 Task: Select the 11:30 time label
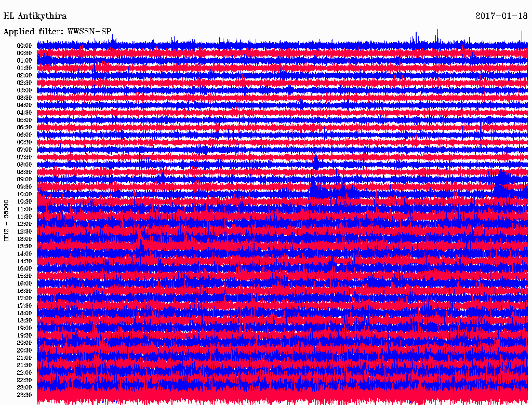pos(24,217)
